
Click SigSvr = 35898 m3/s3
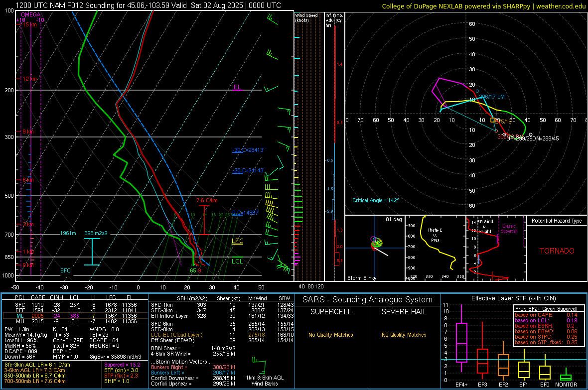tap(116, 357)
